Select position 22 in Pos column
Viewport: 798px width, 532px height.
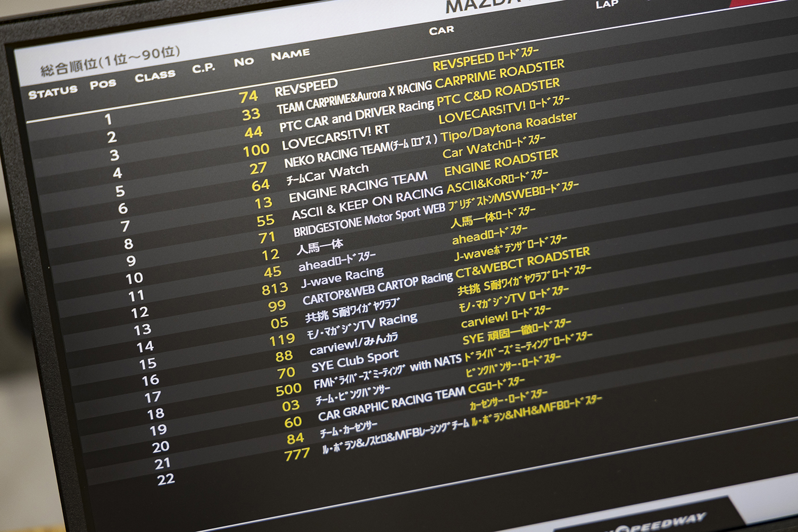coord(166,479)
